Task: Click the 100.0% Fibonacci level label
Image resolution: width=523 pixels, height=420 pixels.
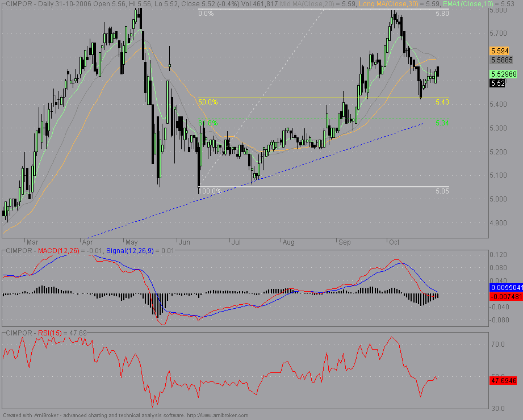Action: click(210, 191)
